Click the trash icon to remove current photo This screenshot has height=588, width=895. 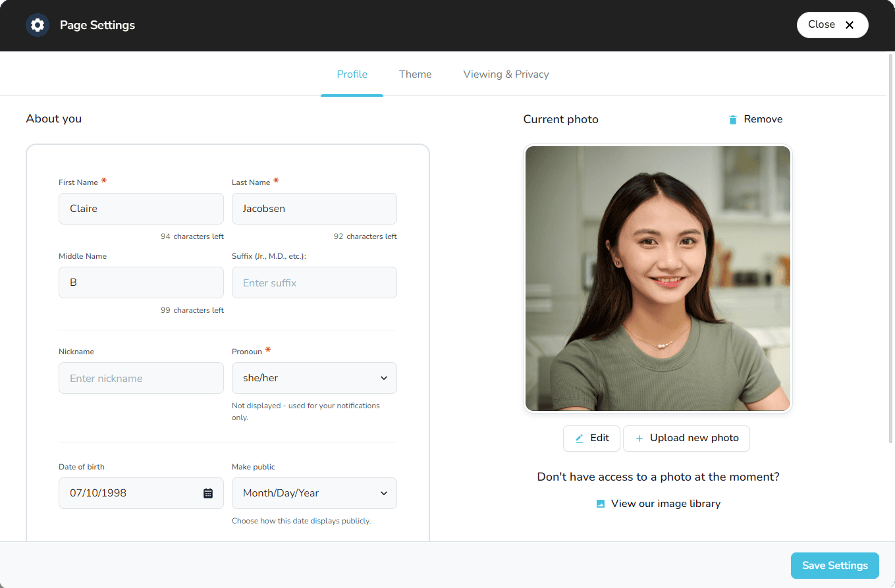pos(732,119)
